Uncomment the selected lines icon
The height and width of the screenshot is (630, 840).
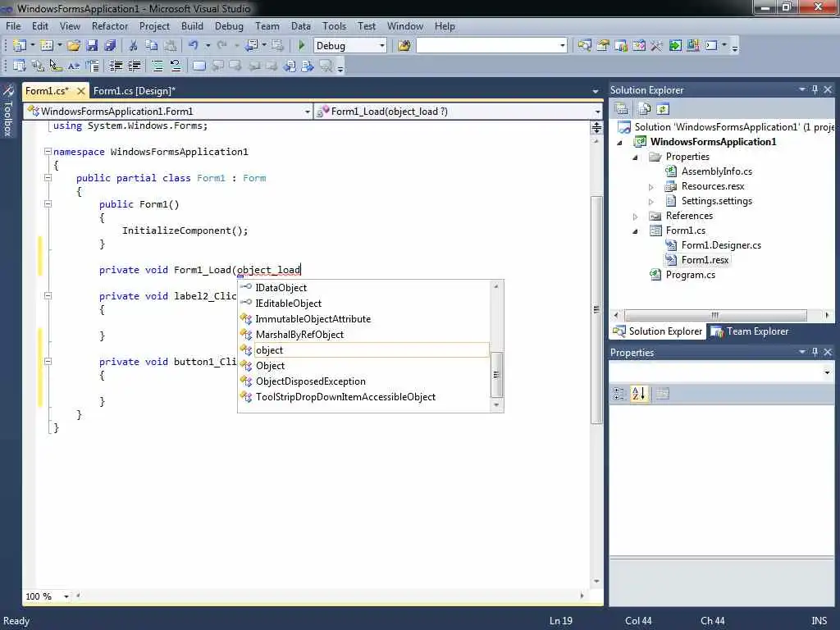tap(176, 66)
